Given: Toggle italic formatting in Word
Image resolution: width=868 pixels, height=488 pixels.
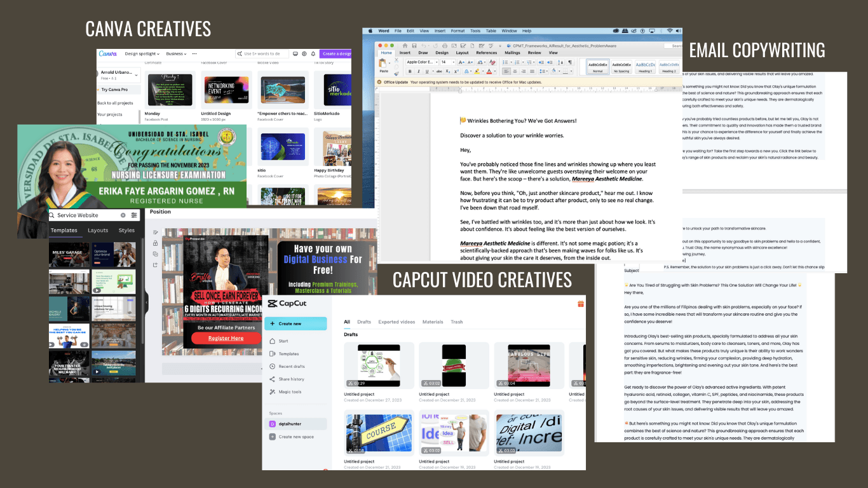Looking at the screenshot, I should [x=418, y=72].
